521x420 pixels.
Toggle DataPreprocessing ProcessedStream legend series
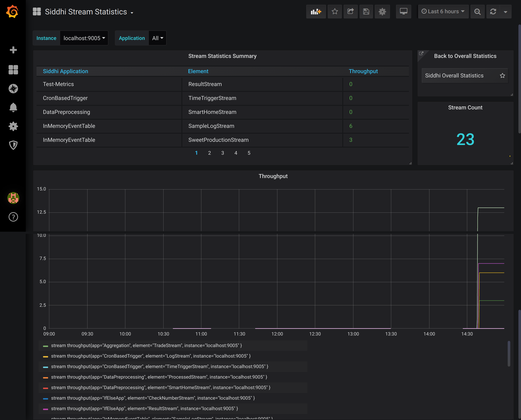(x=159, y=377)
